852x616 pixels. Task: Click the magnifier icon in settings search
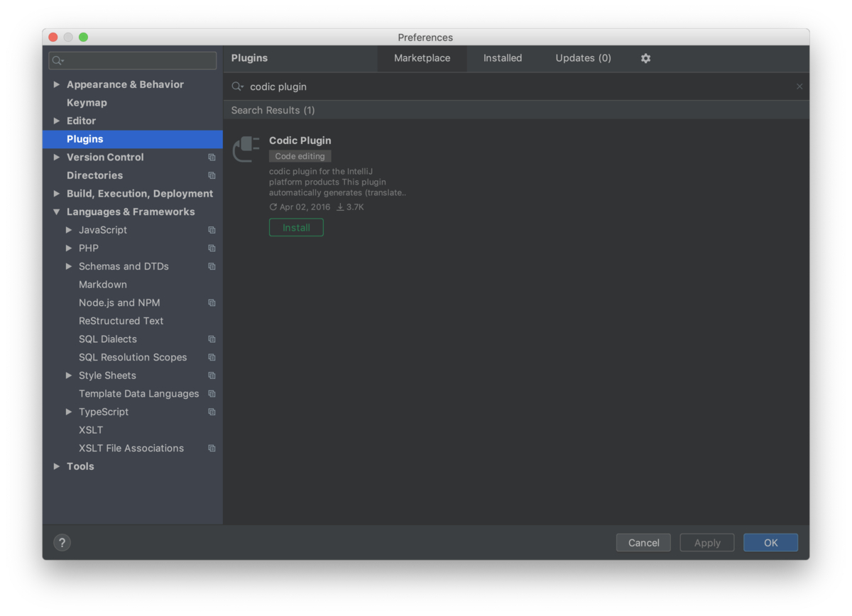coord(58,61)
